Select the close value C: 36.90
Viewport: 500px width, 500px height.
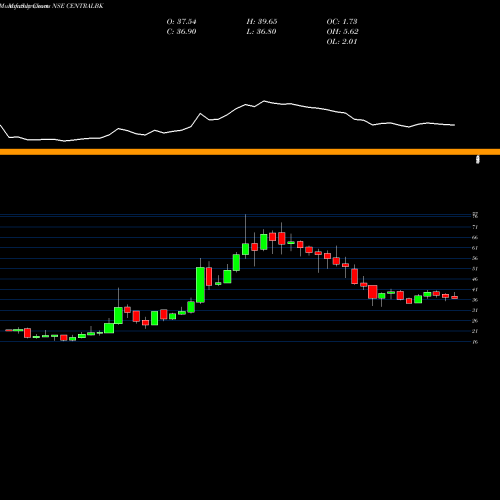coord(181,32)
